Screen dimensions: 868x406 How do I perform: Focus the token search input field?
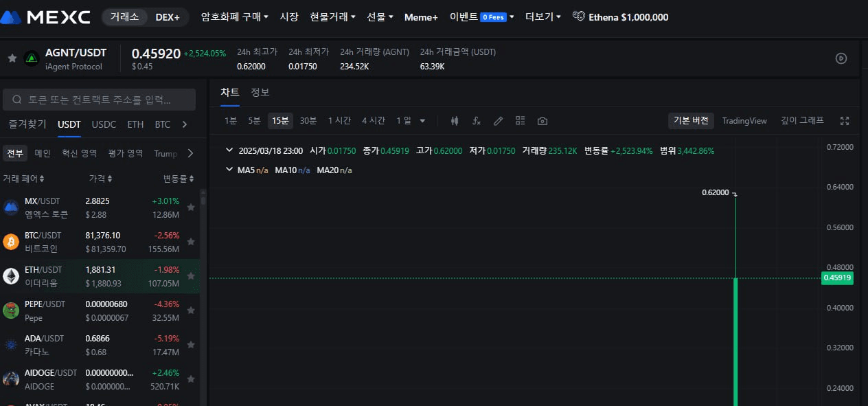coord(100,100)
